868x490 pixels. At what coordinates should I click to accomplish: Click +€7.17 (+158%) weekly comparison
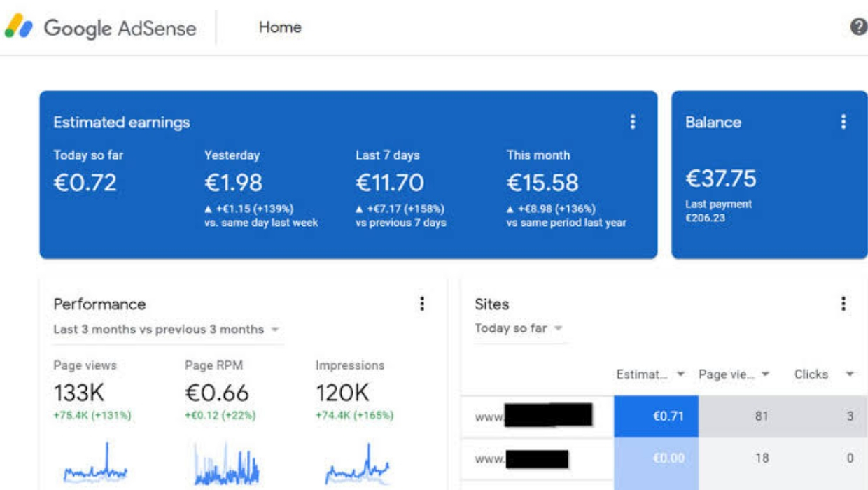click(x=400, y=209)
